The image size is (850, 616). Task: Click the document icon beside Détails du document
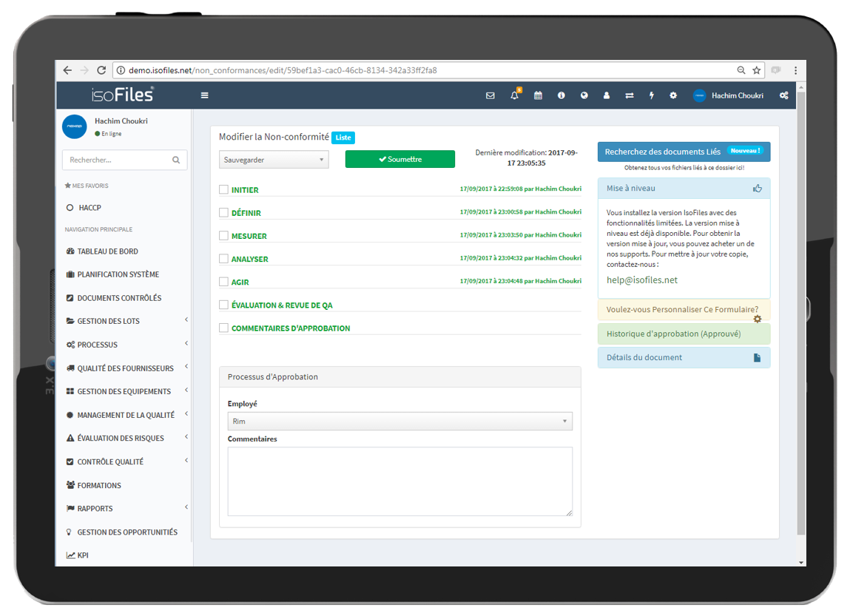pos(758,358)
